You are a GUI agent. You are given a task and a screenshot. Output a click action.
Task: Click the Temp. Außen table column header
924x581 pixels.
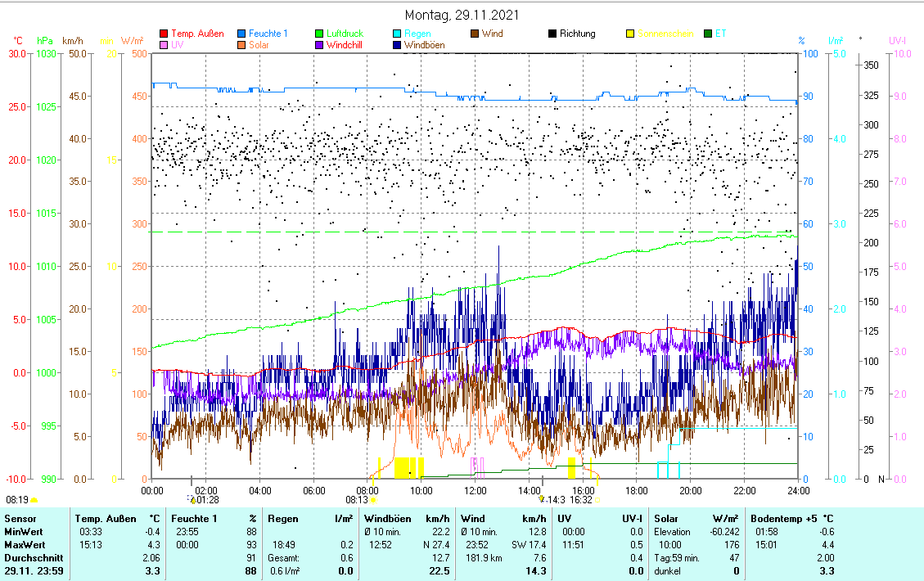[x=106, y=519]
